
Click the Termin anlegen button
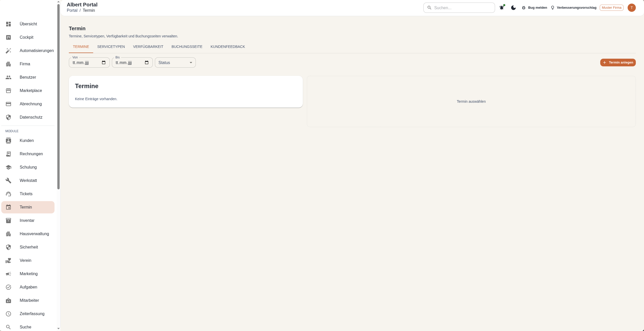618,63
